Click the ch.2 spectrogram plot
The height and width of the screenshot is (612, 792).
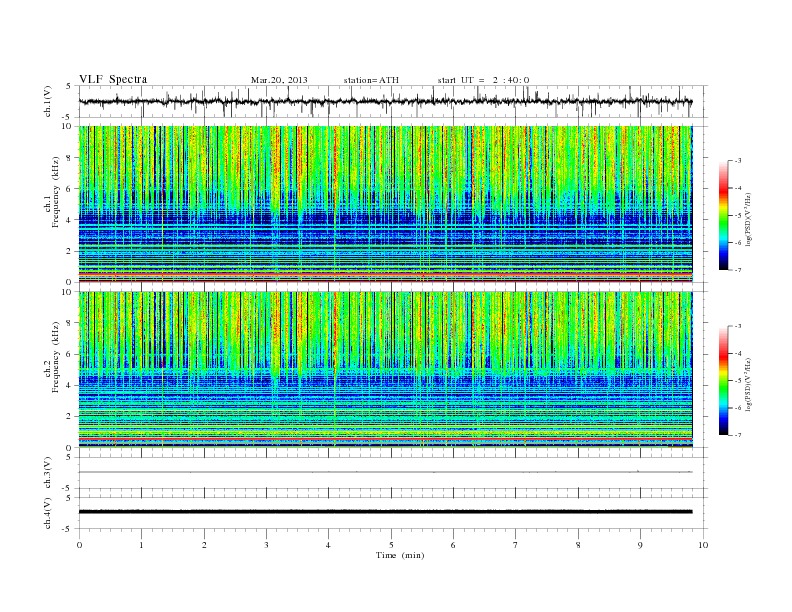tap(386, 370)
